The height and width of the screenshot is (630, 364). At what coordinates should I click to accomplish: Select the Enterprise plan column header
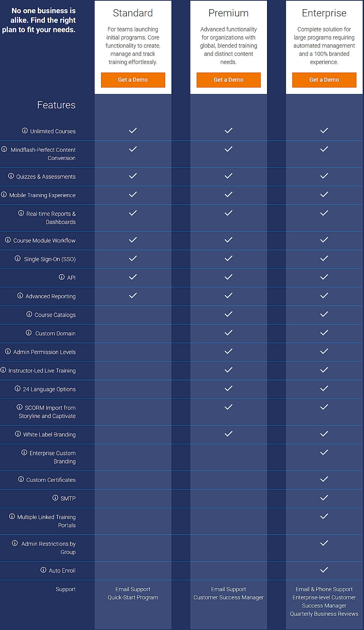[324, 13]
